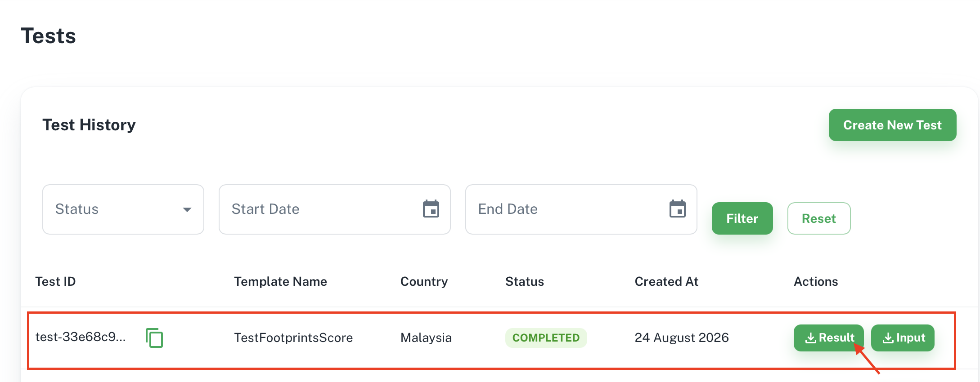Click the download icon on the Result button
Viewport: 980px width, 382px height.
pos(811,338)
